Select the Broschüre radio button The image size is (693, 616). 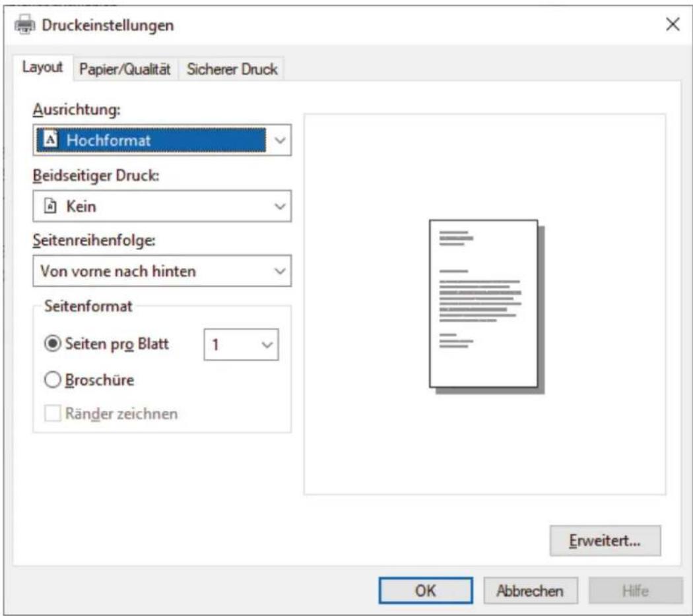coord(53,380)
